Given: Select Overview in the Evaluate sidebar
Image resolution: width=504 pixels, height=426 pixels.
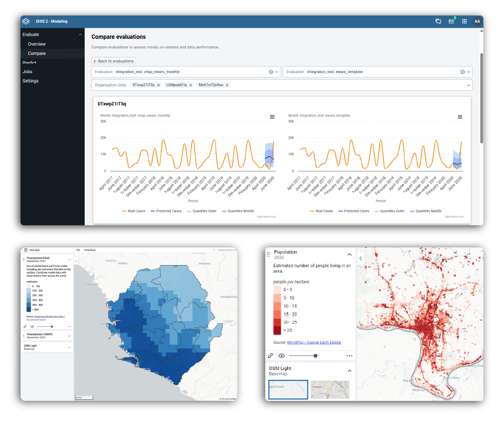Looking at the screenshot, I should 37,44.
